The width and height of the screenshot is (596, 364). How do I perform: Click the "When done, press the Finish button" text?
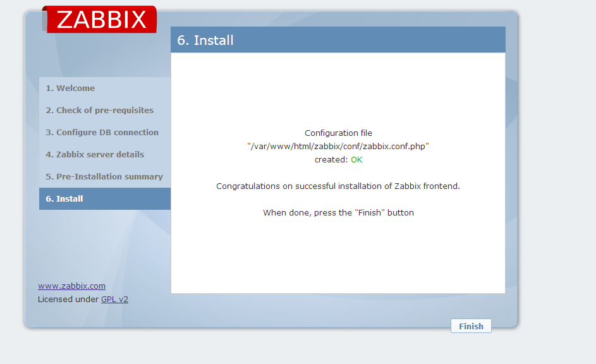[338, 213]
